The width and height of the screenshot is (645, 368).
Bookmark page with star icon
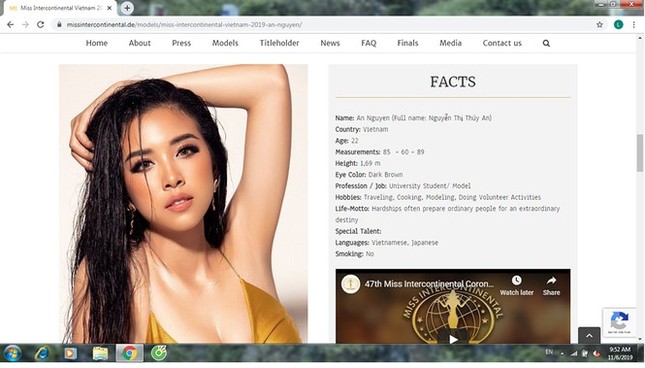point(600,25)
